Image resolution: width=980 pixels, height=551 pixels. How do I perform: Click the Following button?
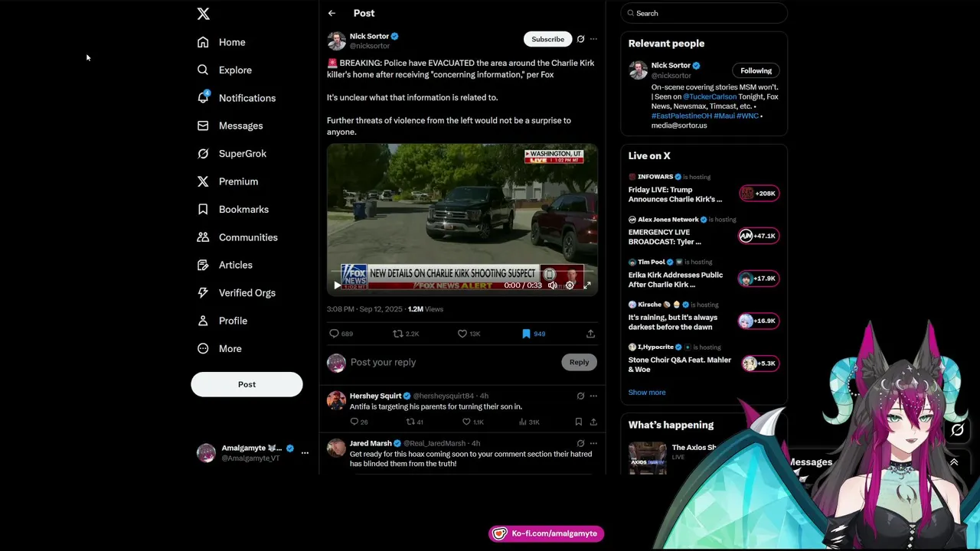click(x=756, y=70)
